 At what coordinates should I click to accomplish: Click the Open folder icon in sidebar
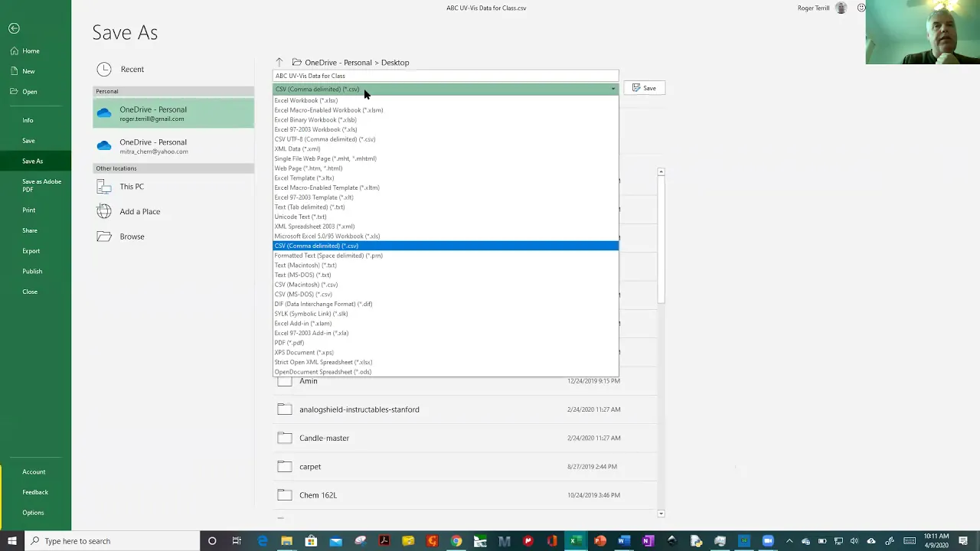15,92
